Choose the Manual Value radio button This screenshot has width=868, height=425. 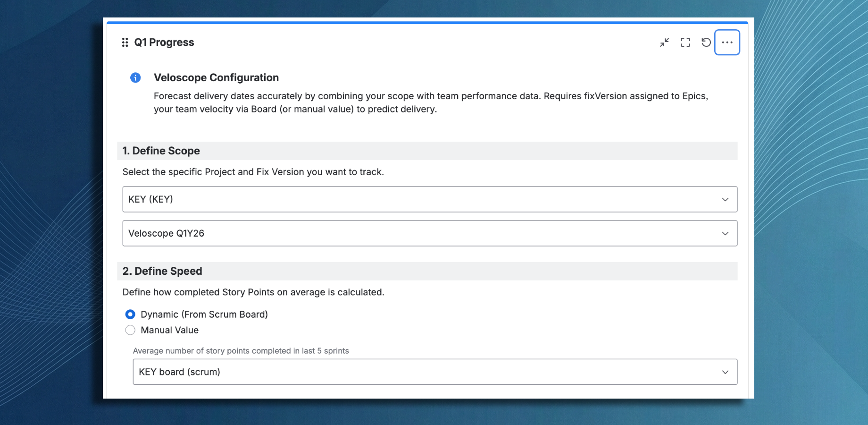point(131,330)
